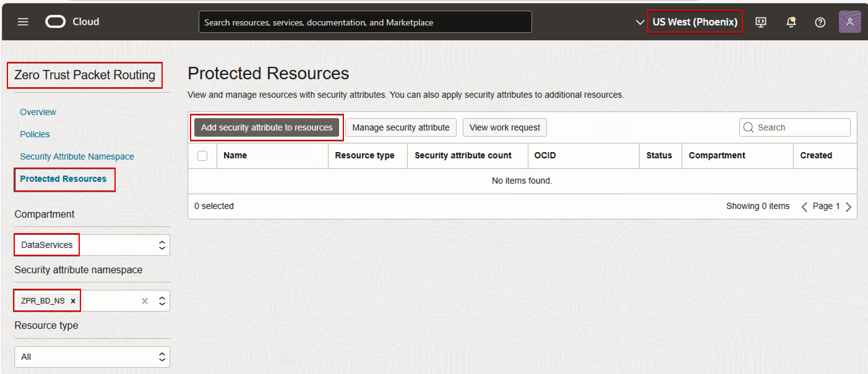Screen dimensions: 868x374
Task: Open the Cloud Shell developer tools icon
Action: point(761,22)
